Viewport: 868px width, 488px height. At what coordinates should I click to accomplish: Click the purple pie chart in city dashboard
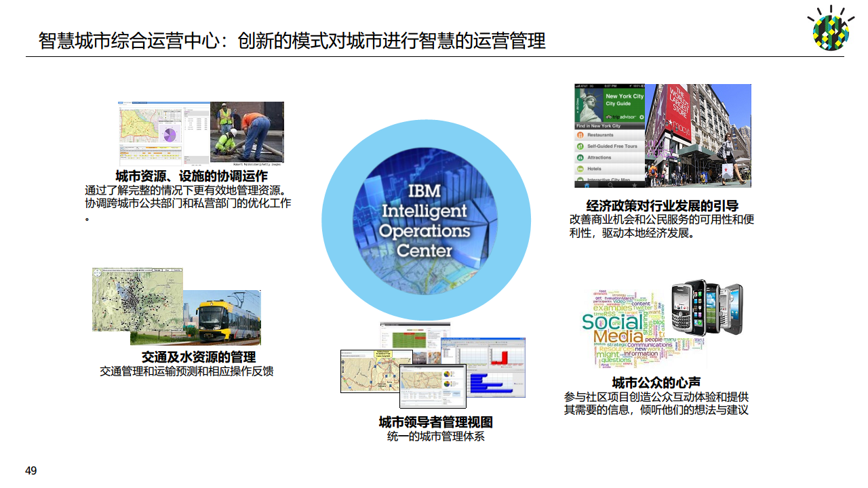169,134
